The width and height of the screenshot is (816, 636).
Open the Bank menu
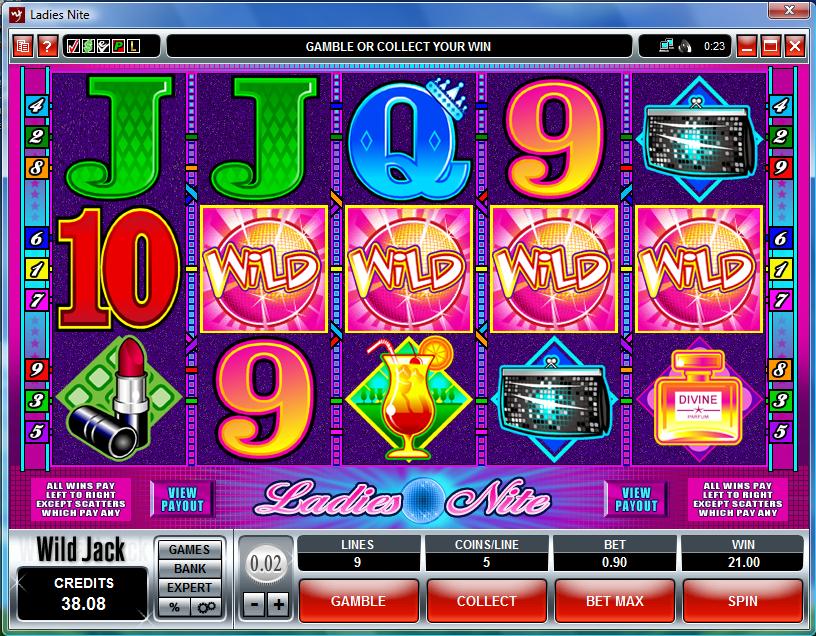pos(189,569)
